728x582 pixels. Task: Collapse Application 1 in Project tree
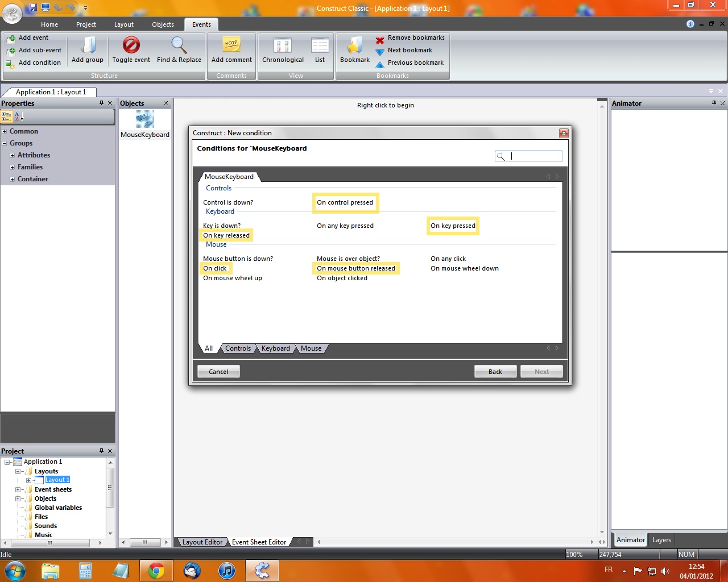click(x=7, y=462)
